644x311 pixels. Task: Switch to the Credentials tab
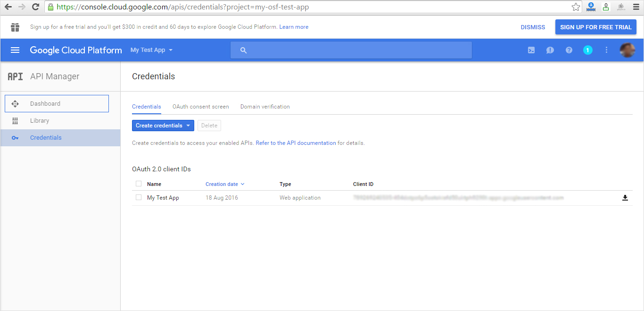pos(147,107)
